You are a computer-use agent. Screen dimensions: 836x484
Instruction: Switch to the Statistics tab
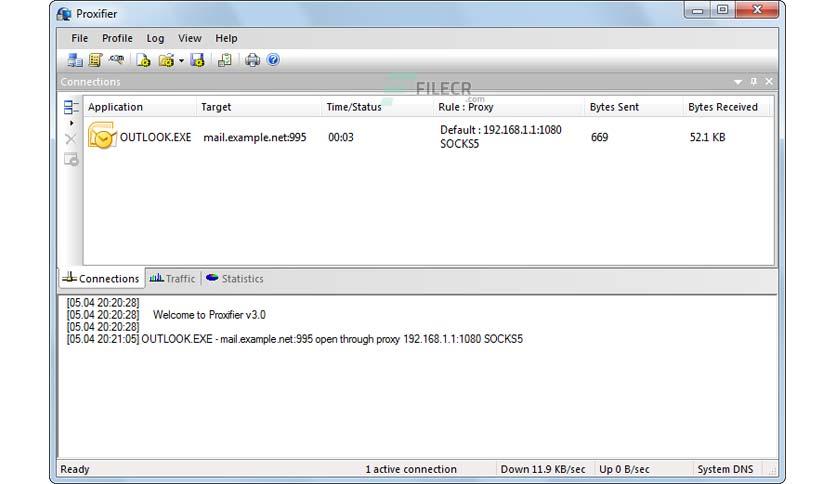click(235, 278)
